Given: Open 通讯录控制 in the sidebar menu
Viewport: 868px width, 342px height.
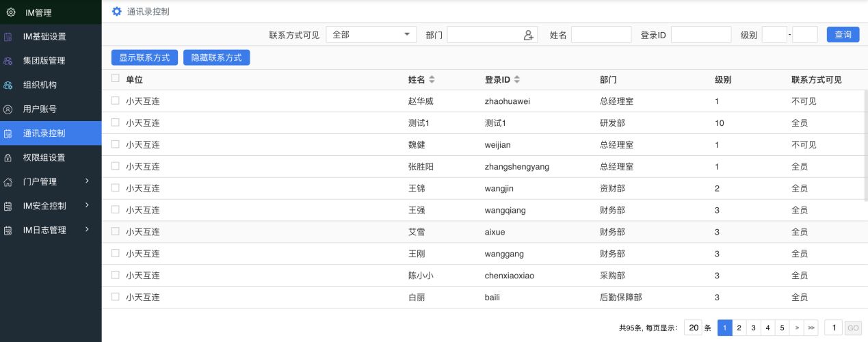Looking at the screenshot, I should pyautogui.click(x=44, y=133).
